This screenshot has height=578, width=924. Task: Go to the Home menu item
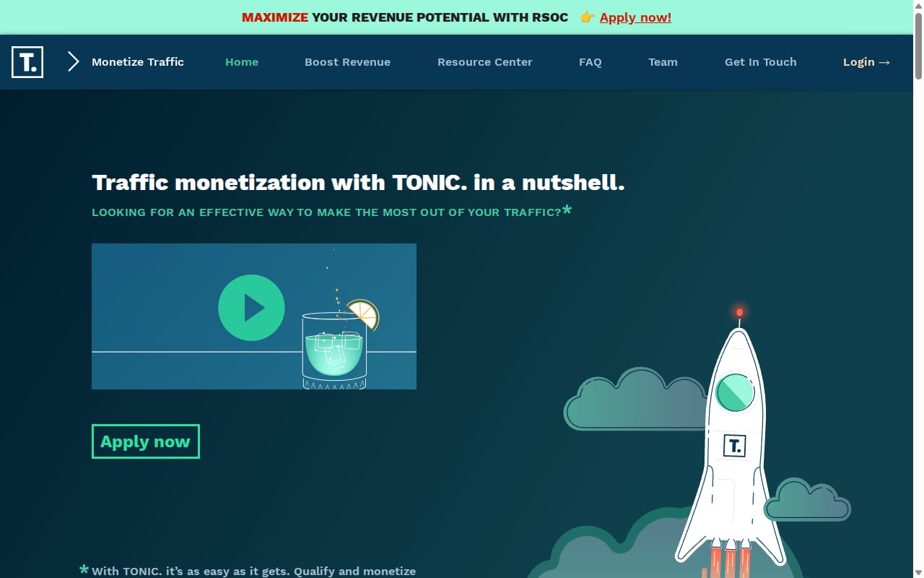click(x=242, y=62)
